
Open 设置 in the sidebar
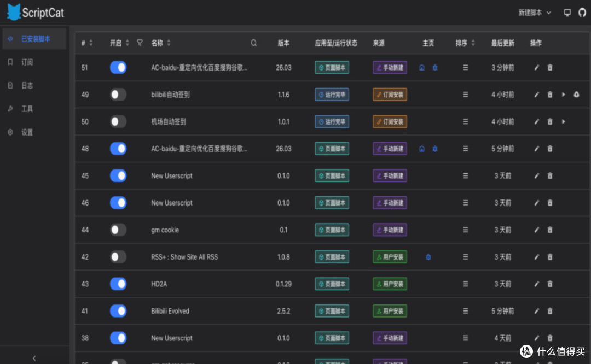pyautogui.click(x=34, y=132)
